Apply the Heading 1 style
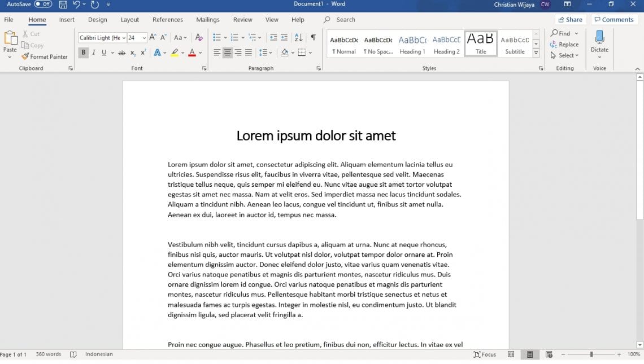Image resolution: width=644 pixels, height=364 pixels. click(x=412, y=43)
